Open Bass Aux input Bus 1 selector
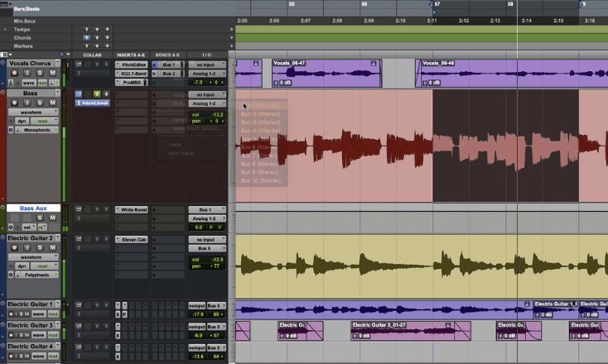 [207, 209]
